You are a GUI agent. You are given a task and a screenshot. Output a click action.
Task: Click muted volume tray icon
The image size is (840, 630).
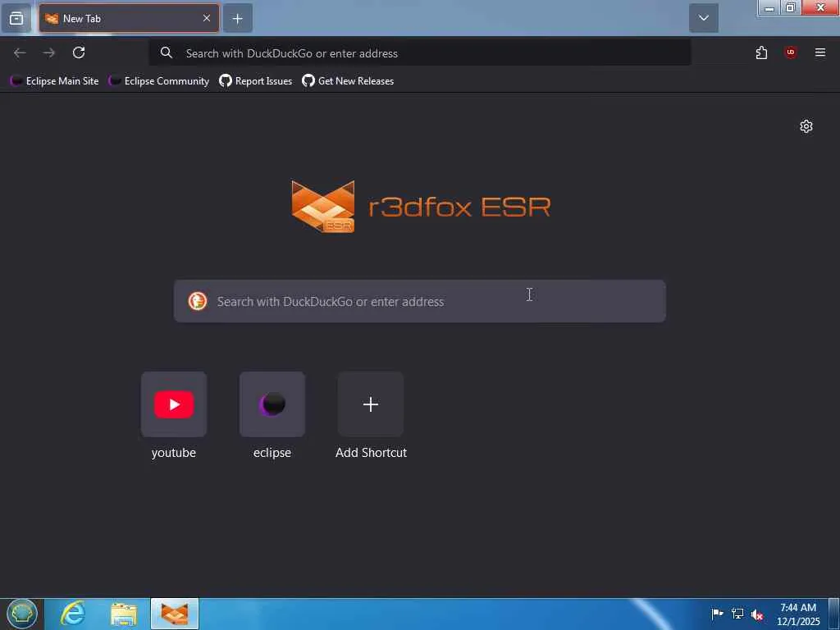[757, 614]
